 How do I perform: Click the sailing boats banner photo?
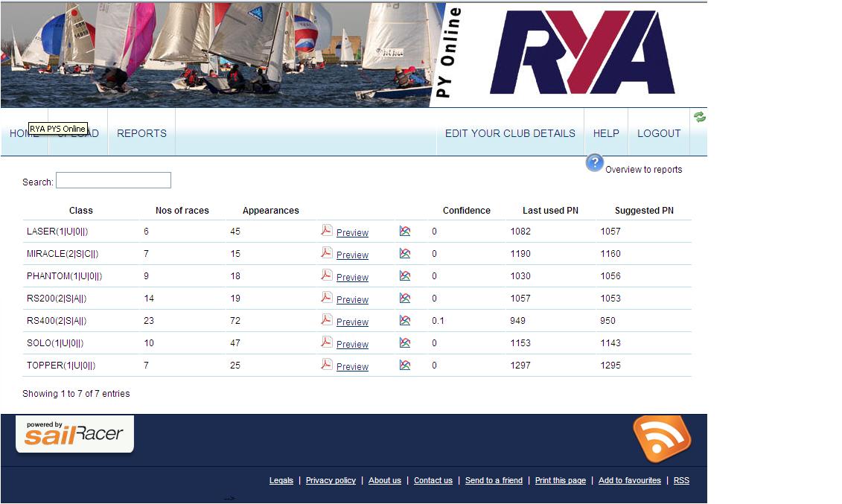coord(223,55)
